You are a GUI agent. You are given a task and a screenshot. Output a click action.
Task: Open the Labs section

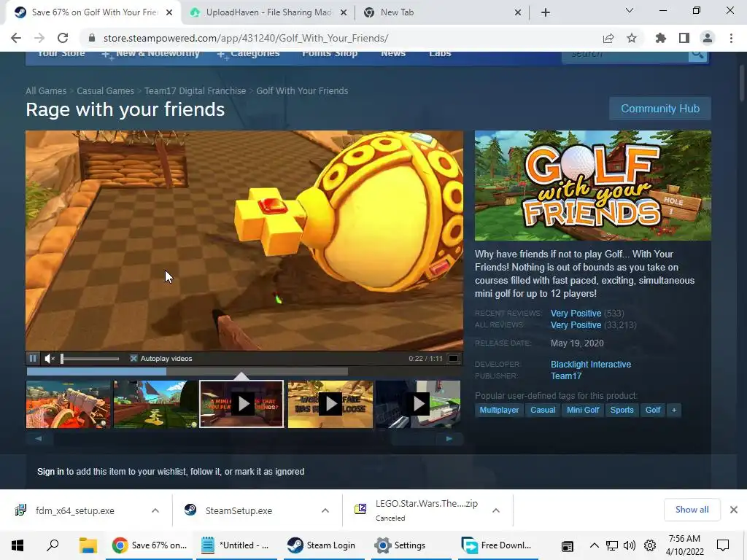(440, 54)
